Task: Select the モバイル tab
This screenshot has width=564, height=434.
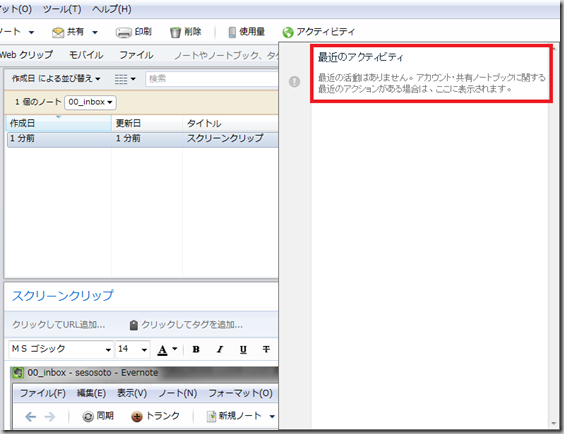Action: pos(86,55)
